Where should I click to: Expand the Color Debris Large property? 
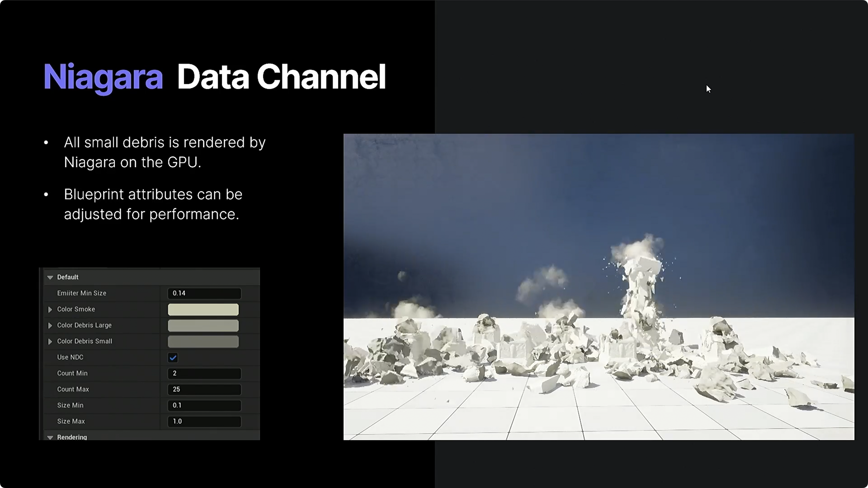click(50, 325)
